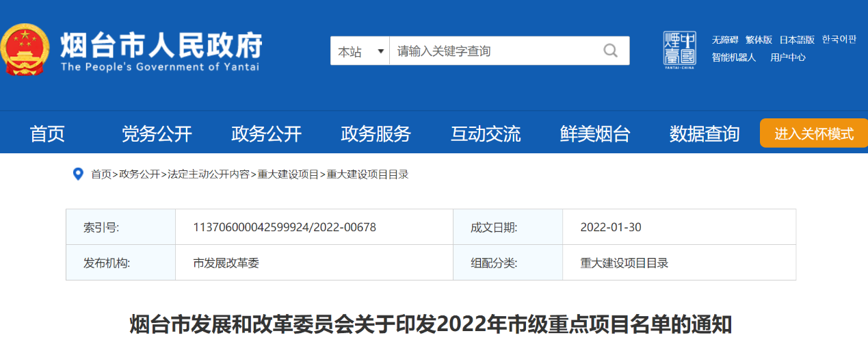868x353 pixels.
Task: Open the 本站 search scope dropdown
Action: (360, 51)
